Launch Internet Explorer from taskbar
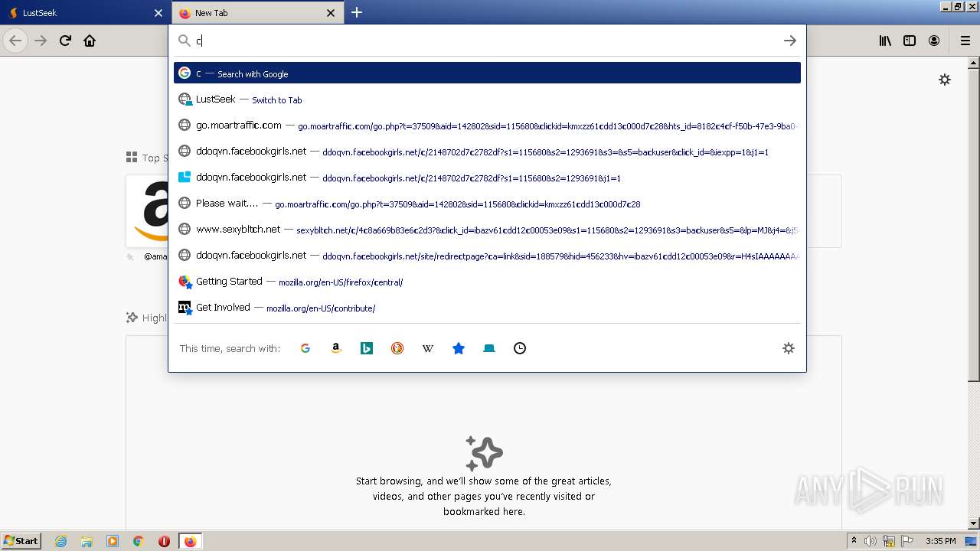The image size is (980, 551). pyautogui.click(x=60, y=541)
